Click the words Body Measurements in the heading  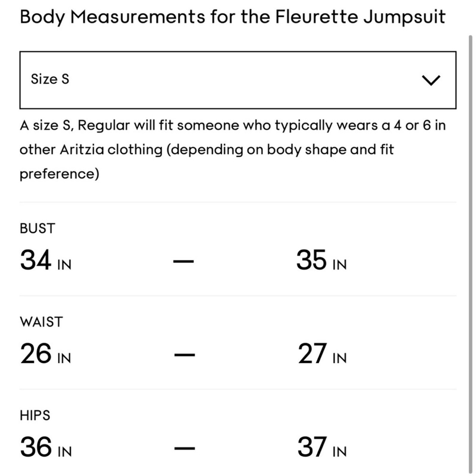pyautogui.click(x=112, y=17)
